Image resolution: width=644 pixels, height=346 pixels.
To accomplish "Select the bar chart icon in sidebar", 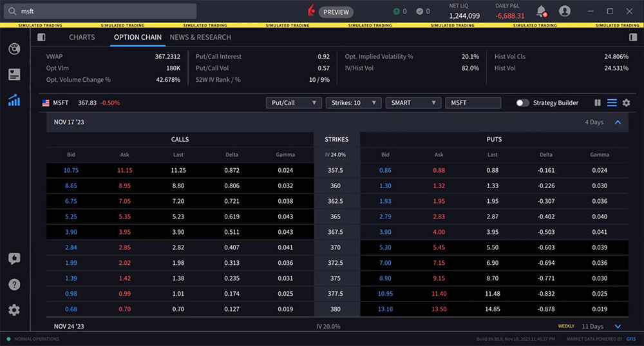I will [14, 101].
